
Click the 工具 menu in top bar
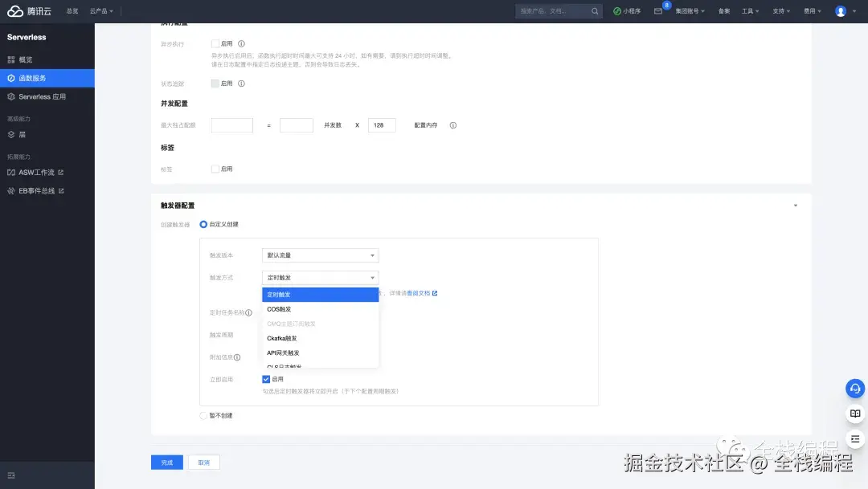tap(750, 10)
